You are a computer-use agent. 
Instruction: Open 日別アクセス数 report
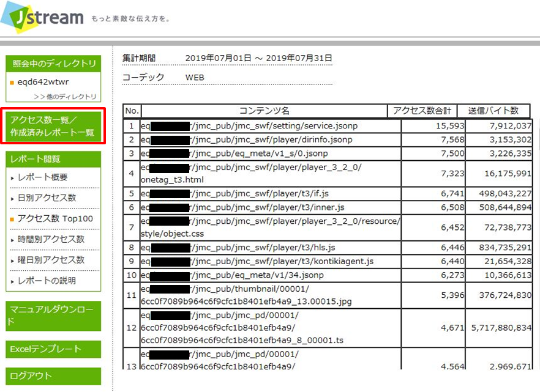[x=47, y=198]
